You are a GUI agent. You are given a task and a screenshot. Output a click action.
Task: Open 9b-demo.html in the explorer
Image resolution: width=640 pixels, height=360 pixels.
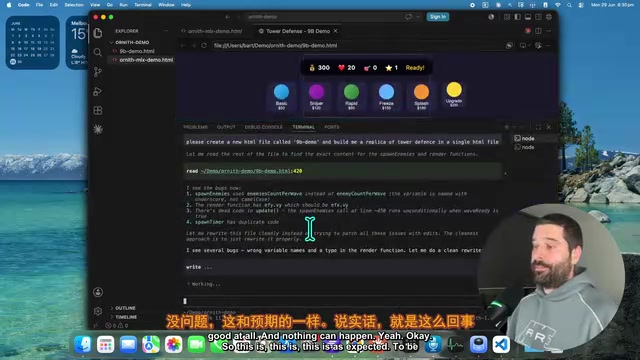(x=137, y=51)
